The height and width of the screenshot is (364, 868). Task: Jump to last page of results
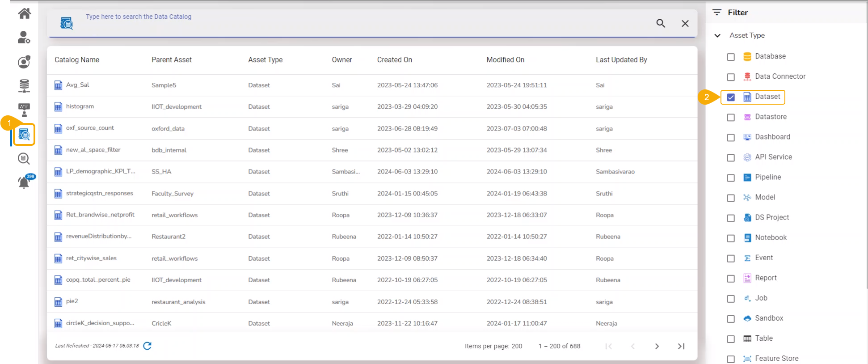pos(681,346)
